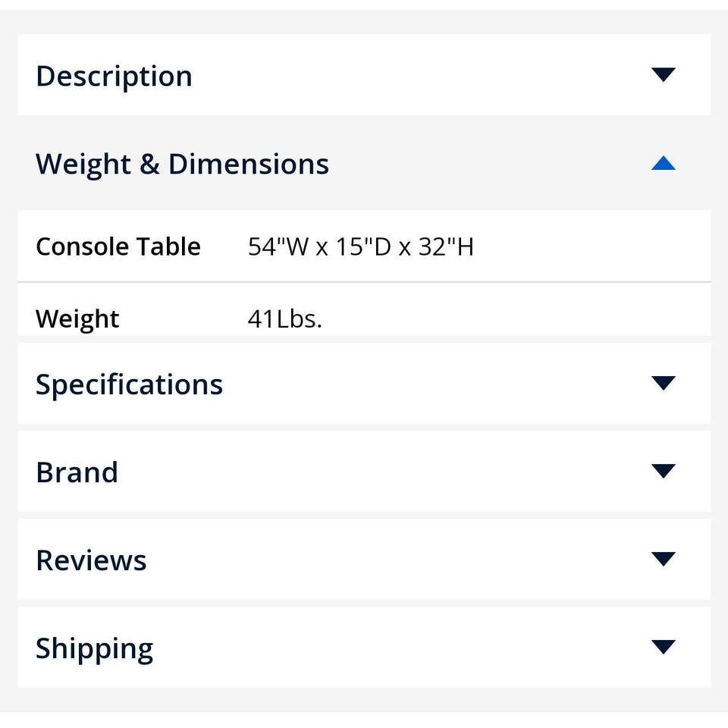Viewport: 728px width, 728px height.
Task: Click the Shipping section down arrow
Action: [663, 647]
